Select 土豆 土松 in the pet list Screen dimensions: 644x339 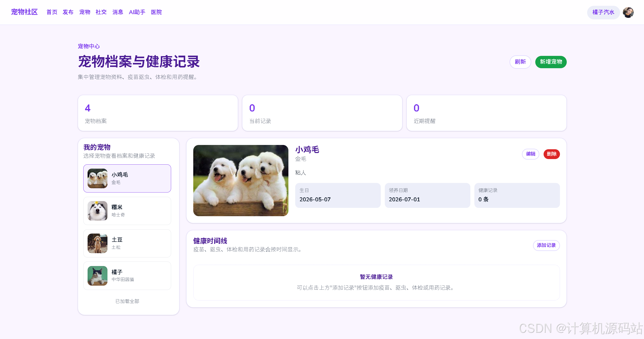pos(127,243)
